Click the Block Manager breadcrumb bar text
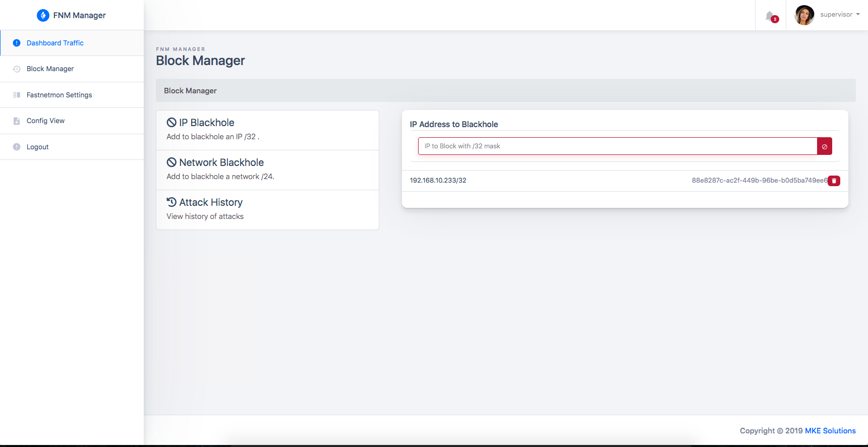 [x=190, y=91]
